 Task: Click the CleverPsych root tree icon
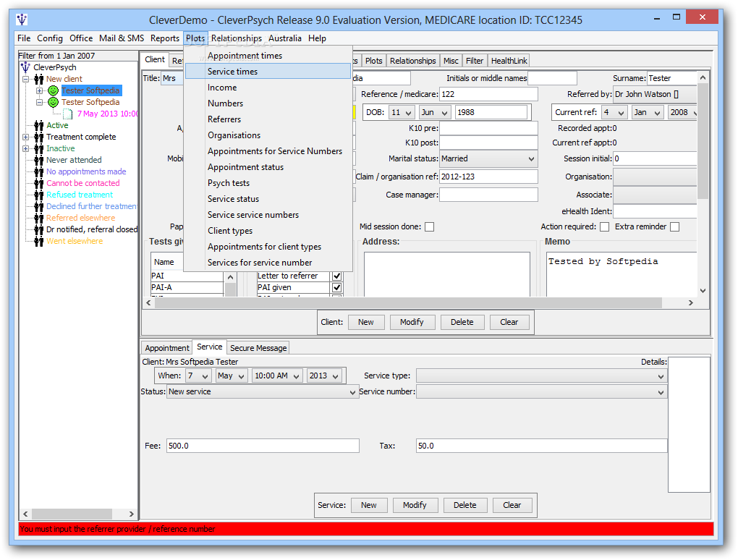click(26, 67)
